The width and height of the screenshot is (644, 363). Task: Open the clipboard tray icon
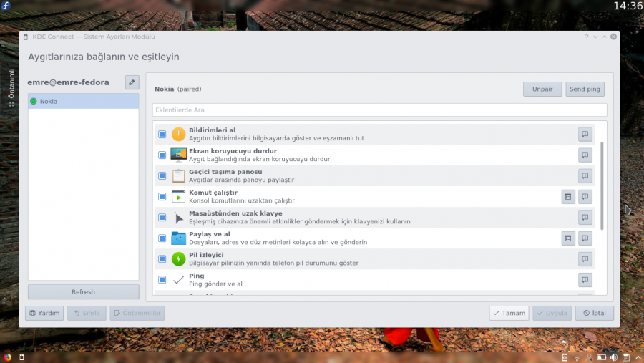pyautogui.click(x=626, y=357)
